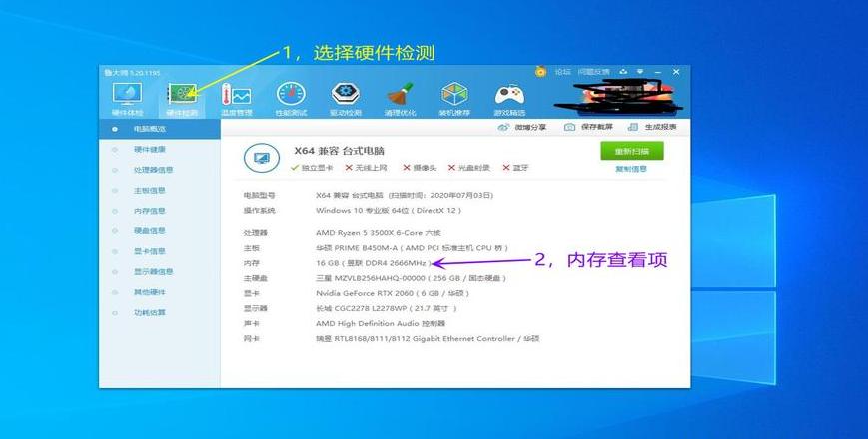Click the AMD High Definition Audio value

point(381,323)
